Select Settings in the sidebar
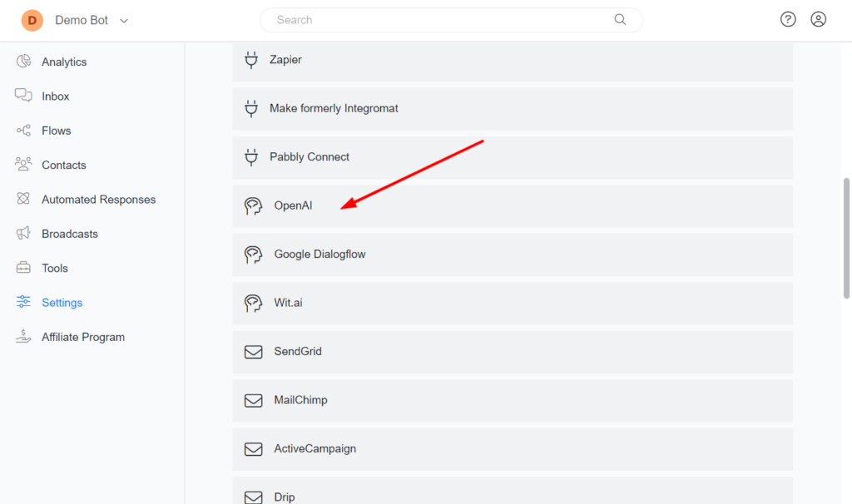The image size is (852, 504). (62, 303)
